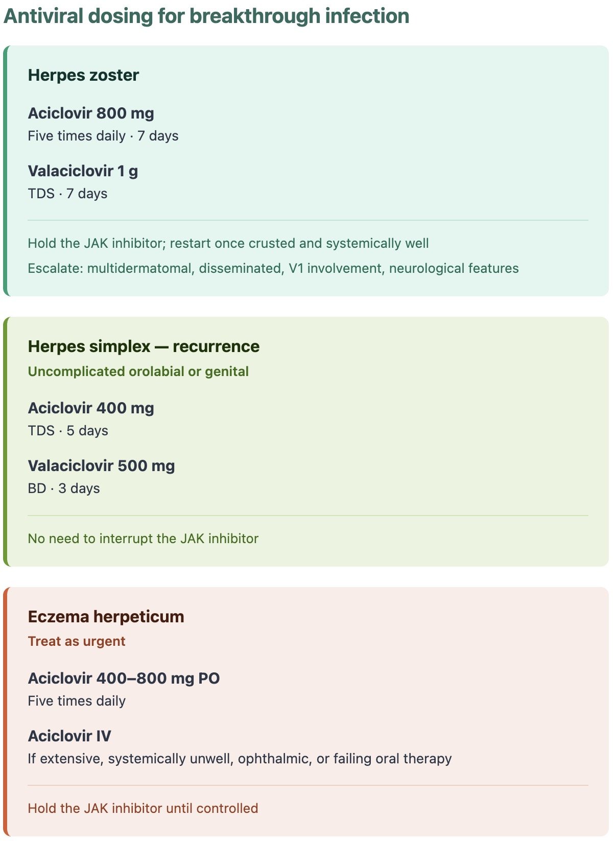Click the Aciclovir 400–800 mg PO entry
Screen dimensions: 616x841
pos(124,678)
